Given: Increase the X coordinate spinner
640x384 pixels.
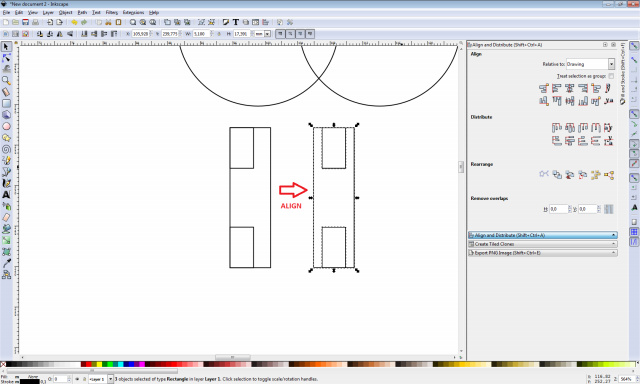Looking at the screenshot, I should point(151,32).
